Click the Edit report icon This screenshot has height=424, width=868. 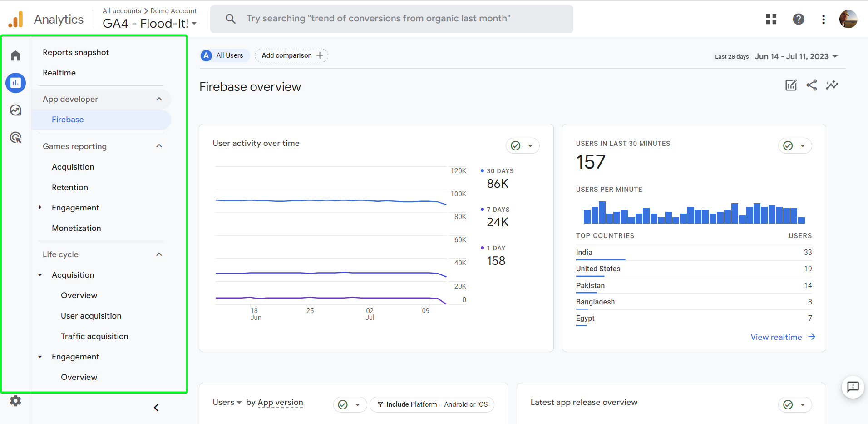coord(791,85)
